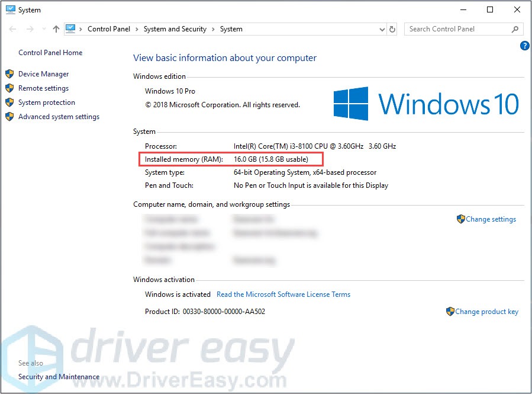This screenshot has width=532, height=394.
Task: Navigate to Control Panel in the breadcrumb
Action: (x=109, y=28)
